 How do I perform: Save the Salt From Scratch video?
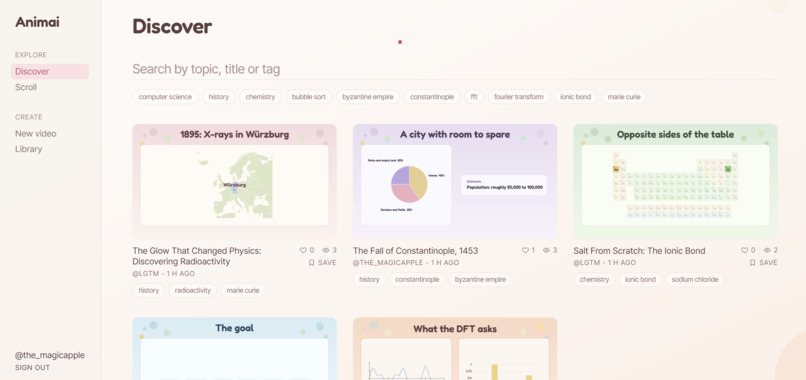click(763, 263)
